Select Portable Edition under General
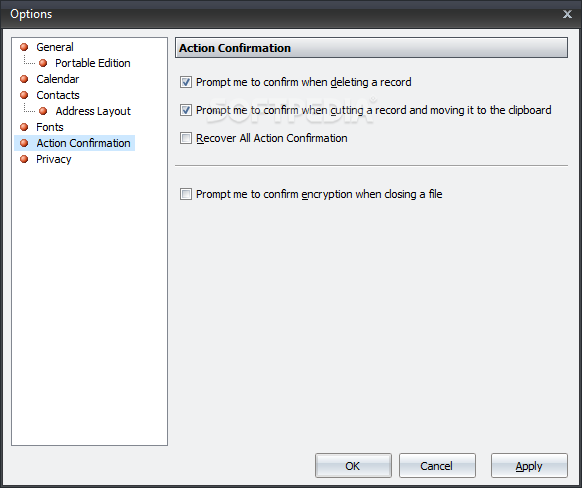The height and width of the screenshot is (488, 582). pyautogui.click(x=93, y=63)
